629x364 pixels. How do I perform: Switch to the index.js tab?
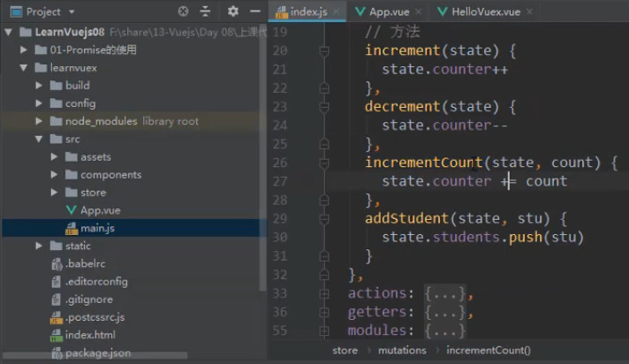(x=309, y=11)
